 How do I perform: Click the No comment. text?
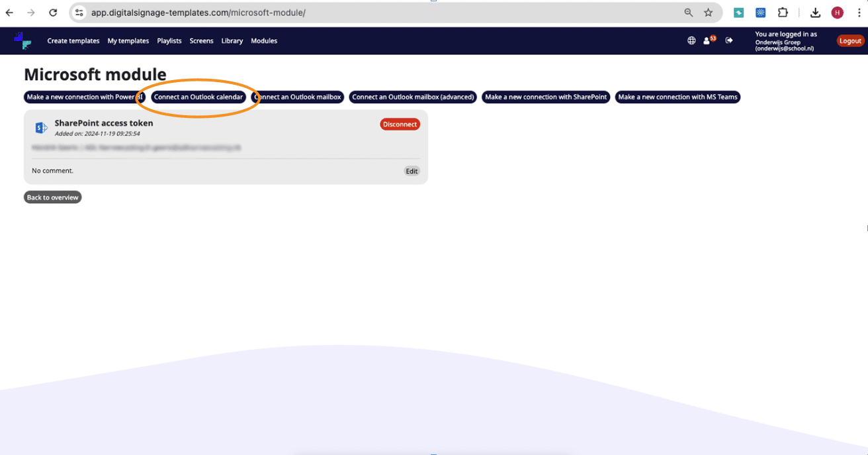tap(52, 171)
